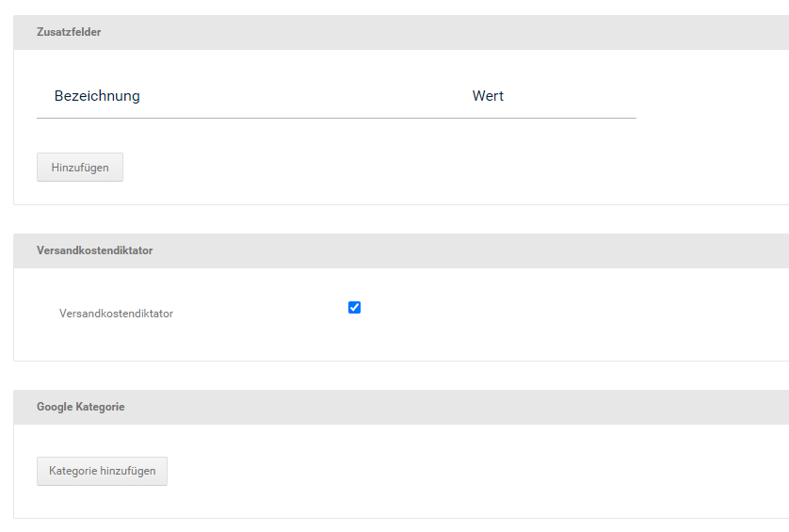
Task: Click the Bezeichnung column header
Action: 97,96
